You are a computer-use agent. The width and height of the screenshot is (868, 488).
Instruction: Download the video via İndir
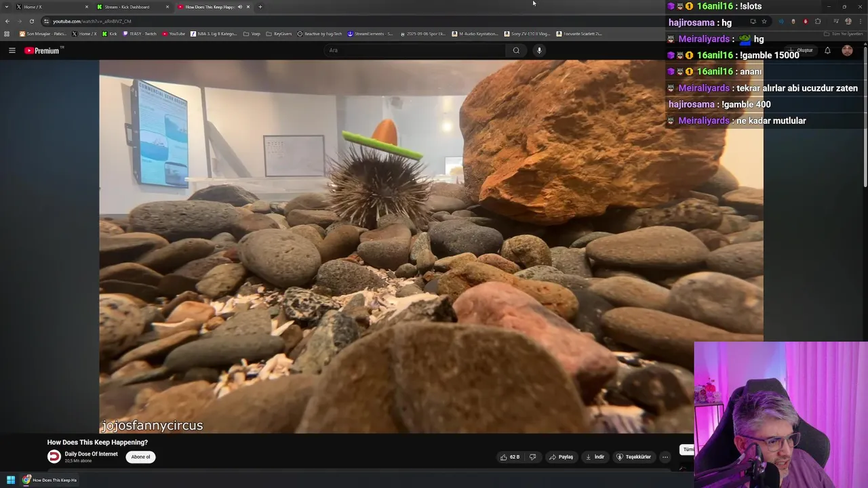595,457
